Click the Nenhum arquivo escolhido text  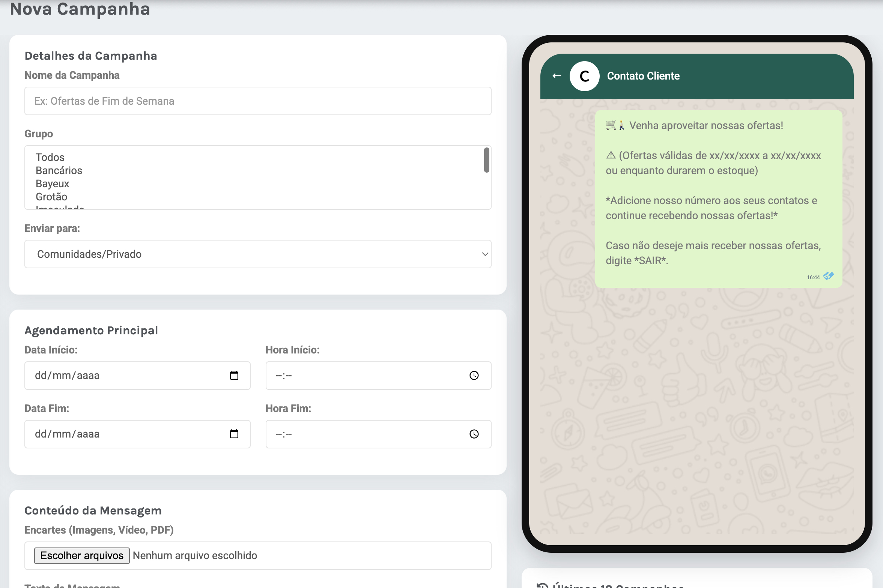point(195,555)
